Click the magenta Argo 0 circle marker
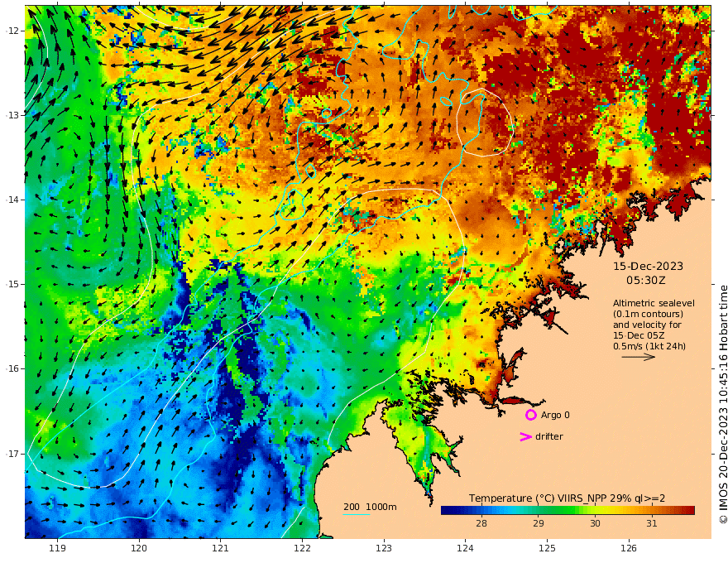Viewport: 728px width, 563px height. click(x=530, y=415)
